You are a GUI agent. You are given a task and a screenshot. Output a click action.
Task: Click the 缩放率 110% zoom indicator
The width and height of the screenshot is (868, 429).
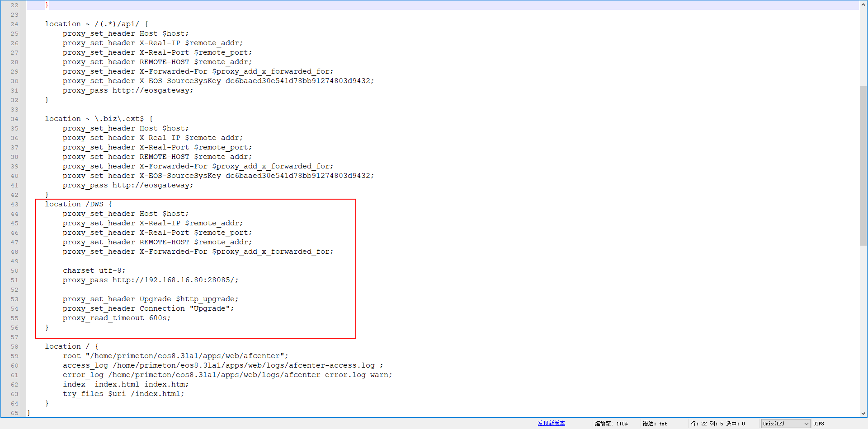(x=611, y=424)
